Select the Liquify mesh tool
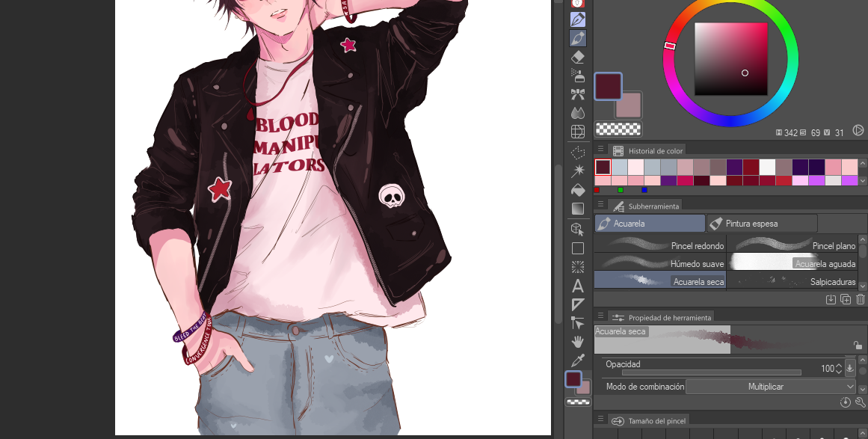Screen dimensions: 868x439 point(577,132)
